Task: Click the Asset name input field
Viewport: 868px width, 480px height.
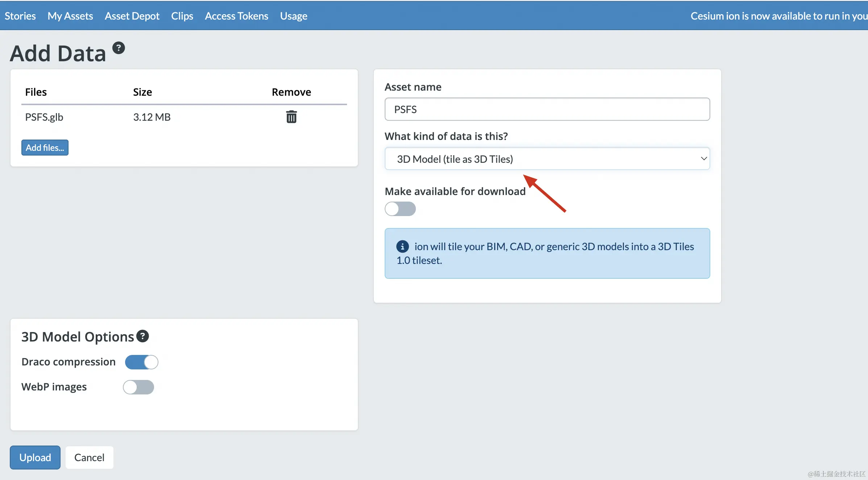Action: click(x=547, y=109)
